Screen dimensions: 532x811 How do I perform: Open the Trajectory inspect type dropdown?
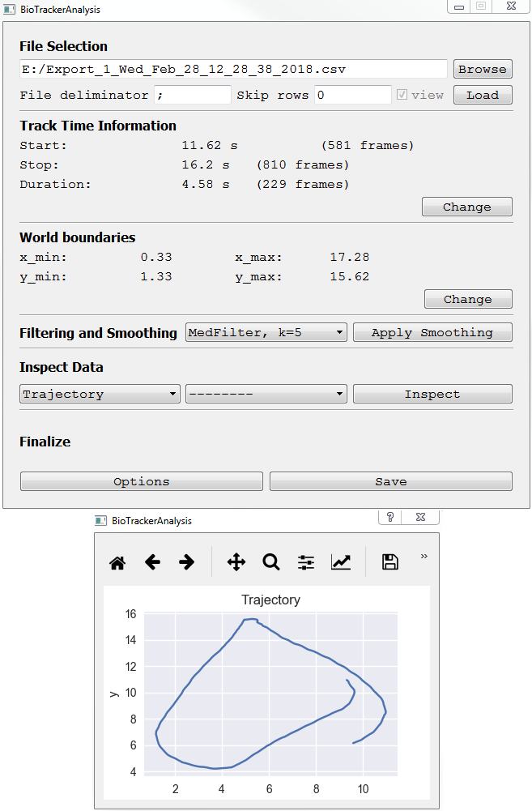click(x=100, y=394)
